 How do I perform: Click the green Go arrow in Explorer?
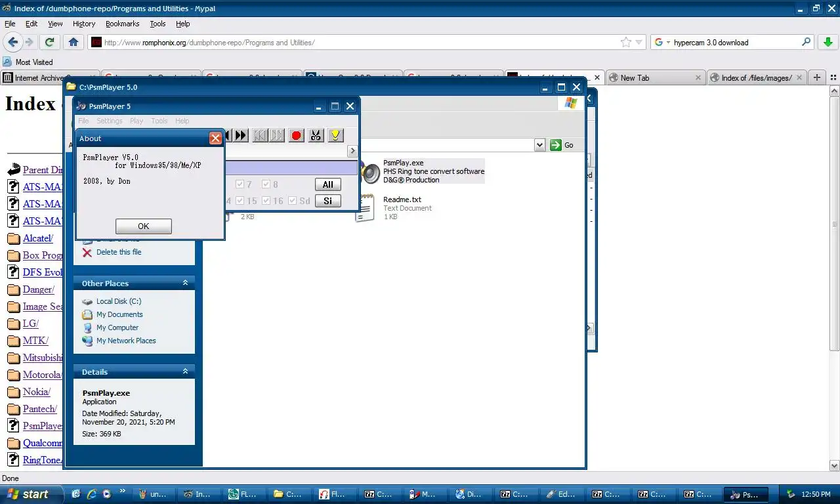coord(556,145)
